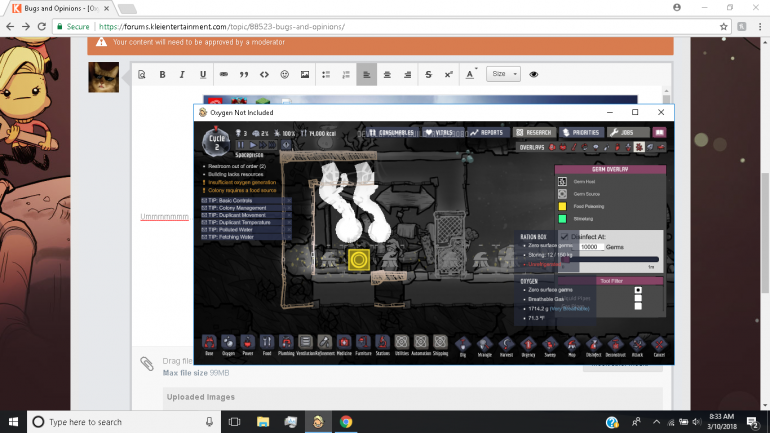Open the Vitals screen
This screenshot has width=770, height=433.
(x=440, y=133)
